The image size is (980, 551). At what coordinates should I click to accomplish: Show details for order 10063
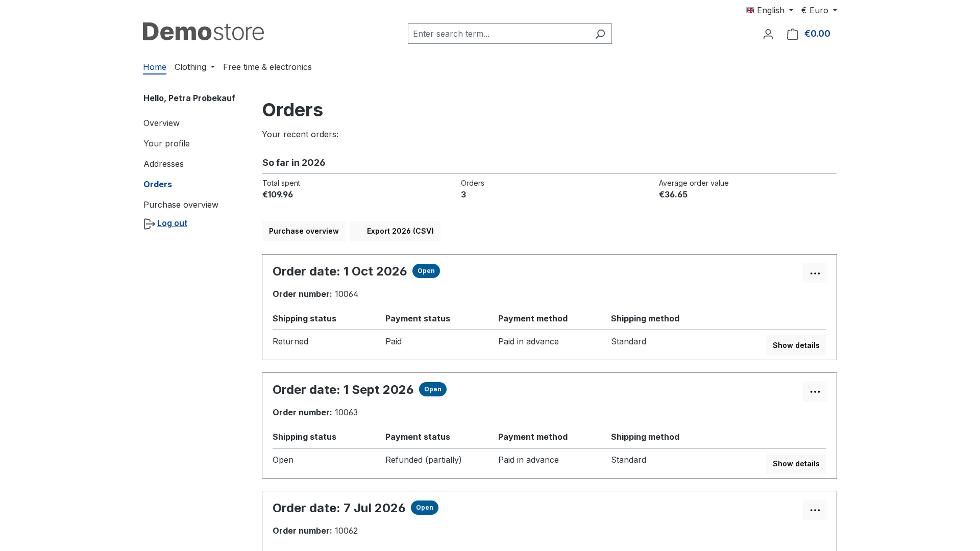796,464
